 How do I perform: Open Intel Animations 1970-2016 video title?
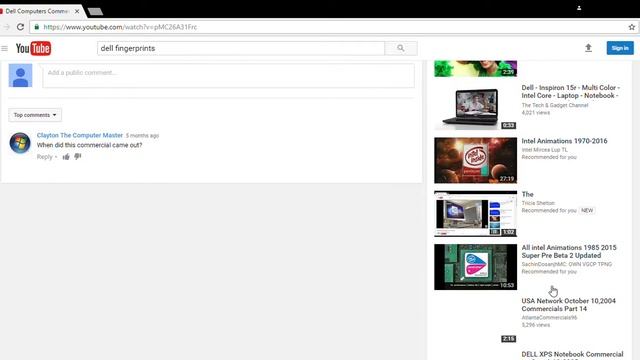[564, 141]
